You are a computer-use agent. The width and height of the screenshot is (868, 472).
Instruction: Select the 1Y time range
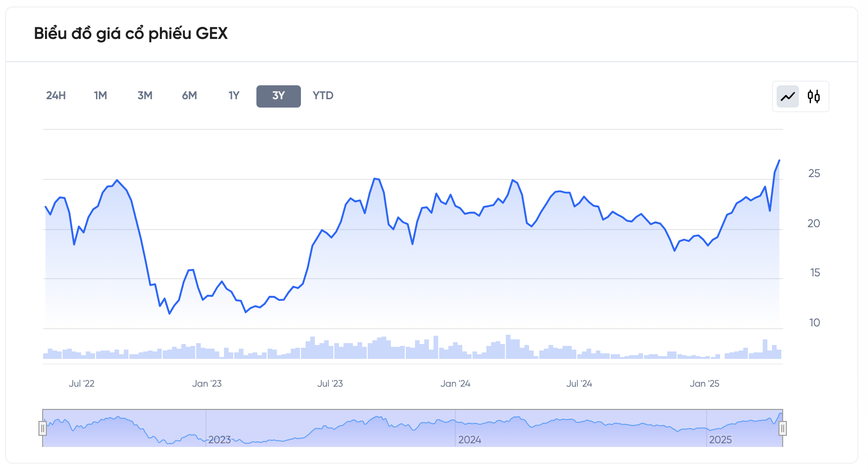tap(234, 96)
